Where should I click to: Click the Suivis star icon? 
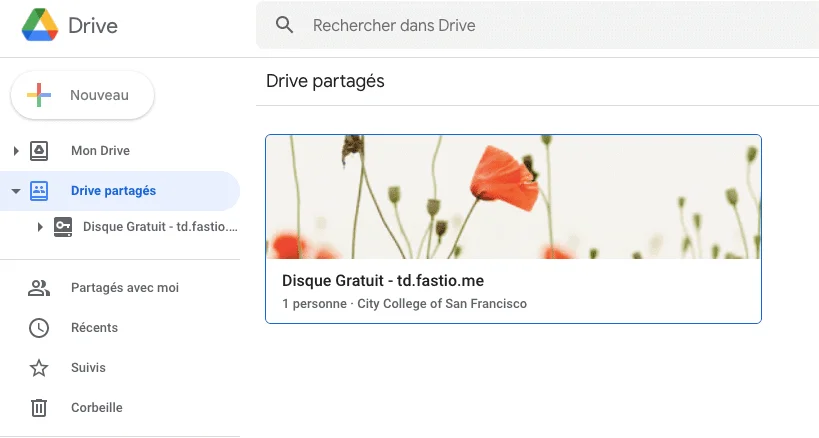pyautogui.click(x=39, y=368)
